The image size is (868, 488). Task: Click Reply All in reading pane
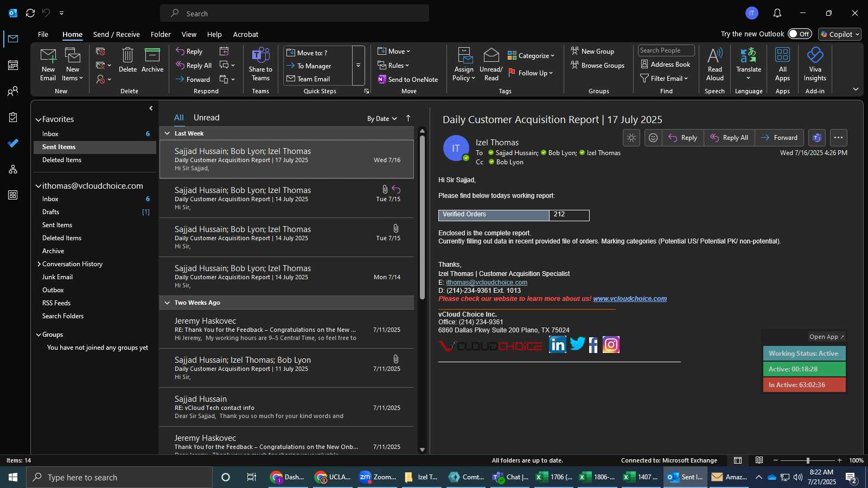click(729, 138)
